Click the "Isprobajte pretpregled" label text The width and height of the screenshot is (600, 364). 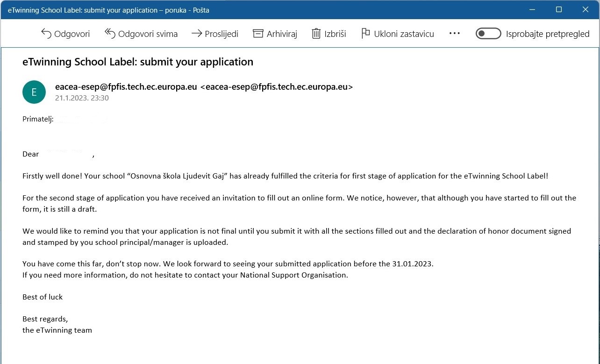pos(548,34)
